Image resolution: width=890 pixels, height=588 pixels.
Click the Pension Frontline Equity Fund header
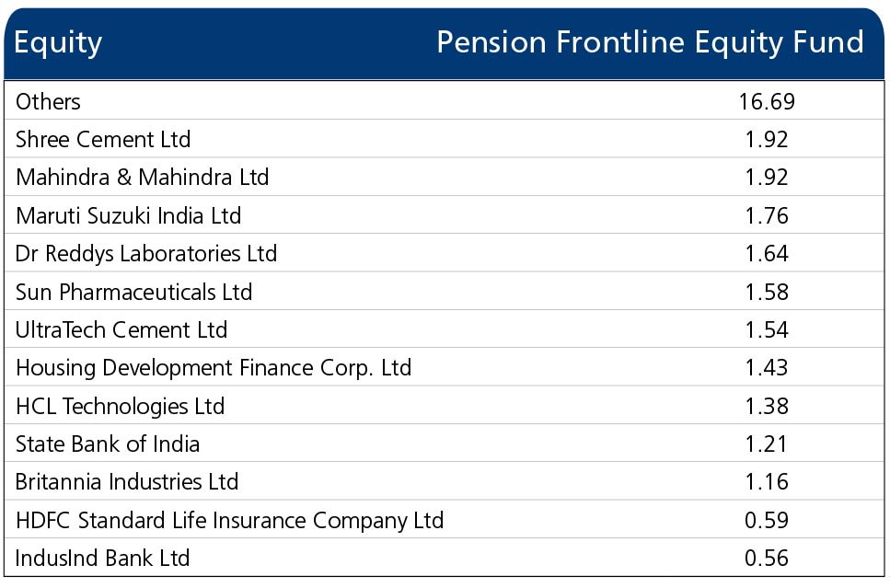point(651,43)
